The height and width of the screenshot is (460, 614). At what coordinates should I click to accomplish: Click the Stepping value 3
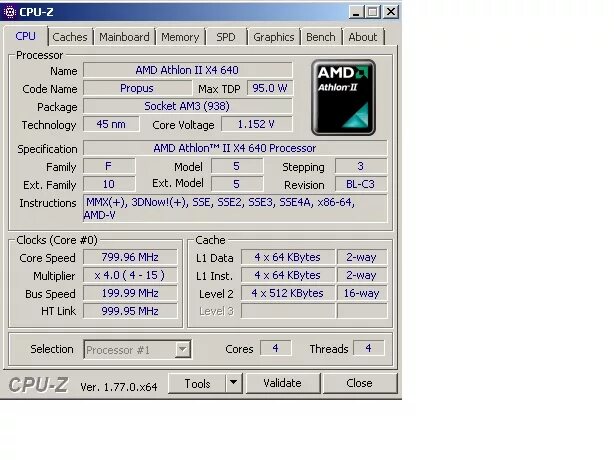(x=361, y=166)
